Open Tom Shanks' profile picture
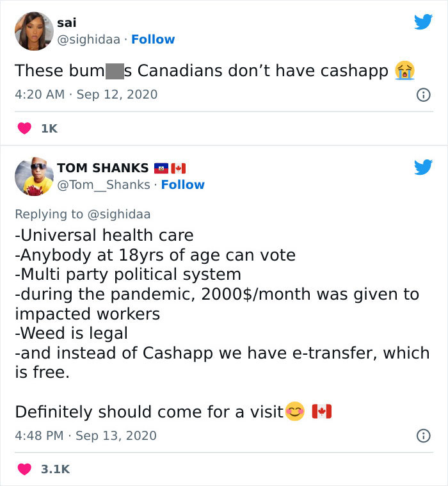This screenshot has height=486, width=448. pos(32,176)
